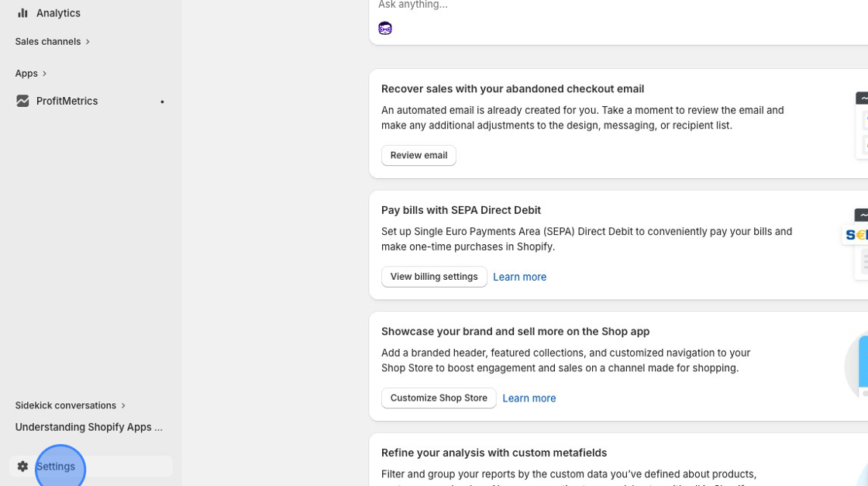The height and width of the screenshot is (486, 868).
Task: Select the Refine your analysis heading
Action: 494,453
